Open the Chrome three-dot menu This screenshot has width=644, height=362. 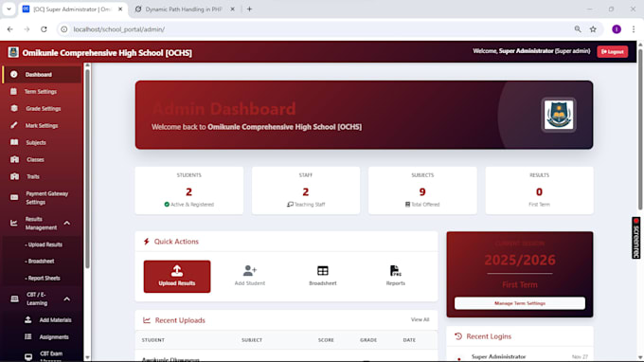(634, 29)
